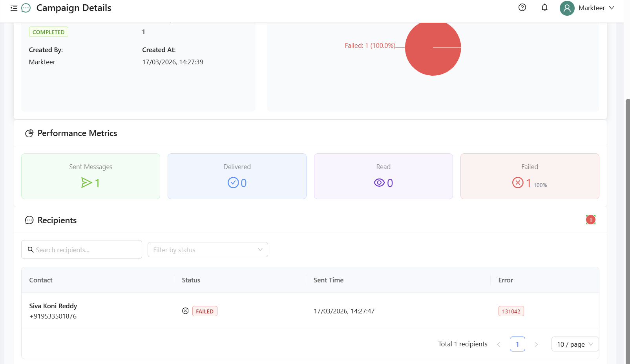
Task: Click the Markteer avatar icon
Action: click(x=566, y=8)
